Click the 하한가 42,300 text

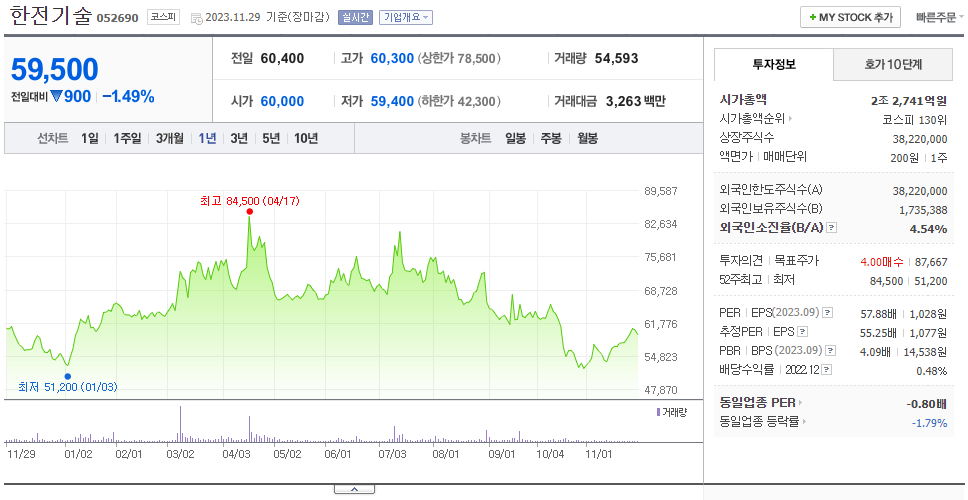[459, 101]
